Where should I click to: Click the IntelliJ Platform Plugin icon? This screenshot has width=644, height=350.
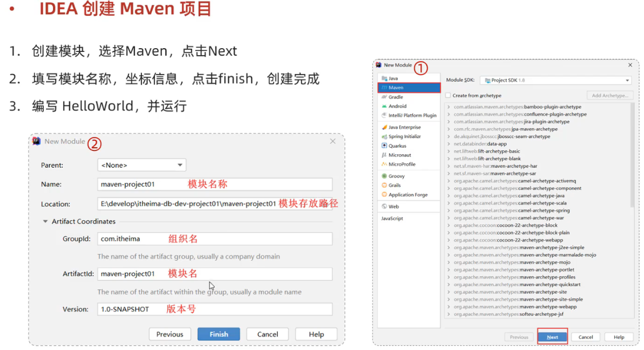coord(385,116)
